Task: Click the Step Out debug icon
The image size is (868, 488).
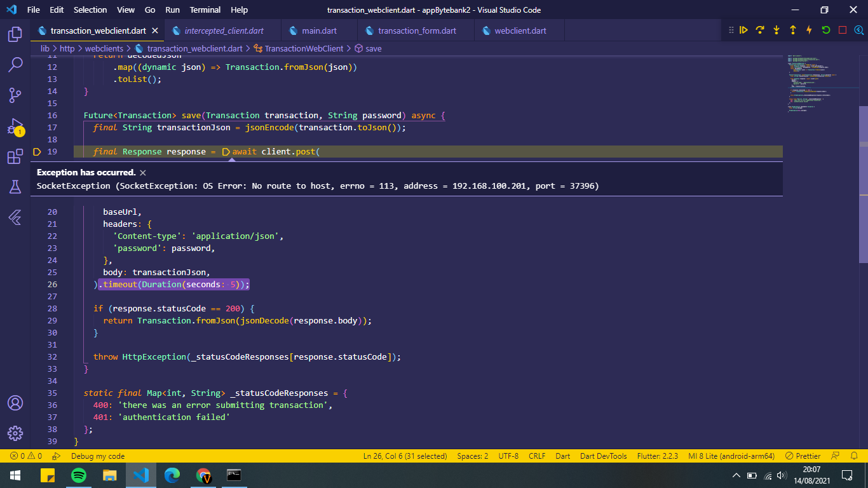Action: (793, 30)
